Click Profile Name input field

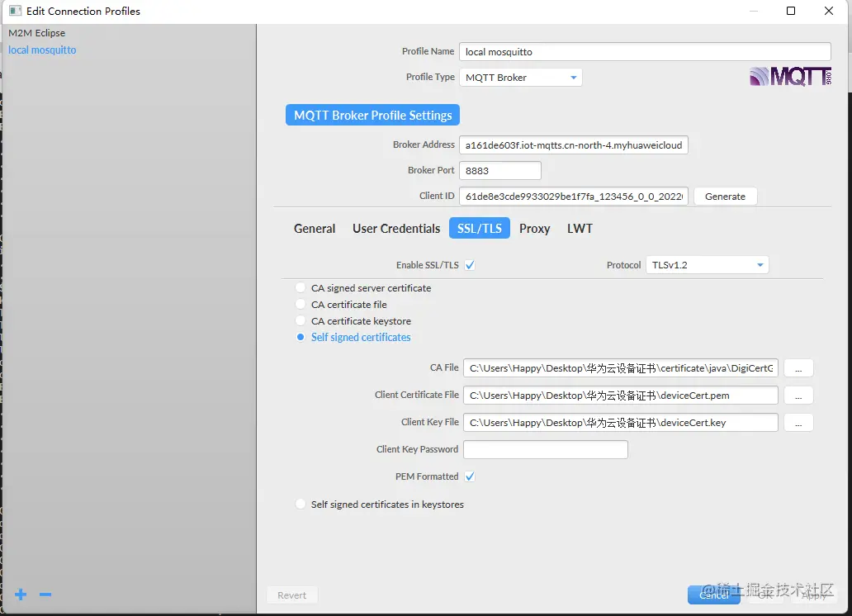tap(645, 52)
